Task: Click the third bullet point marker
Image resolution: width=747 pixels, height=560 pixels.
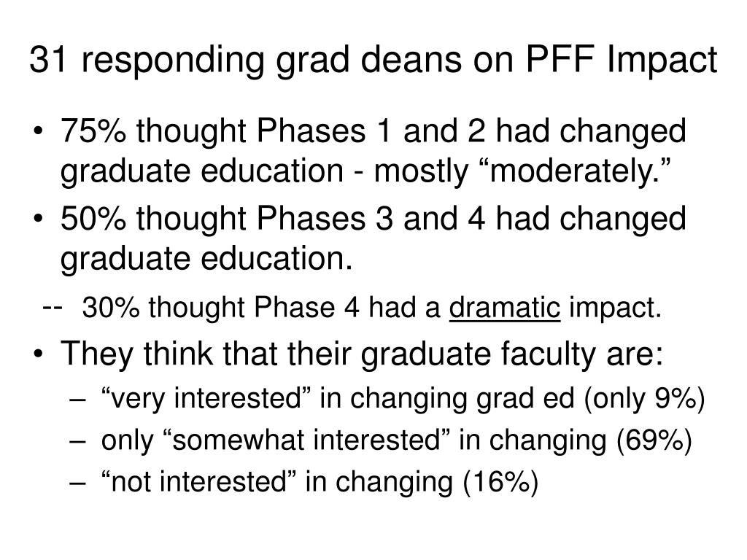Action: pyautogui.click(x=39, y=355)
